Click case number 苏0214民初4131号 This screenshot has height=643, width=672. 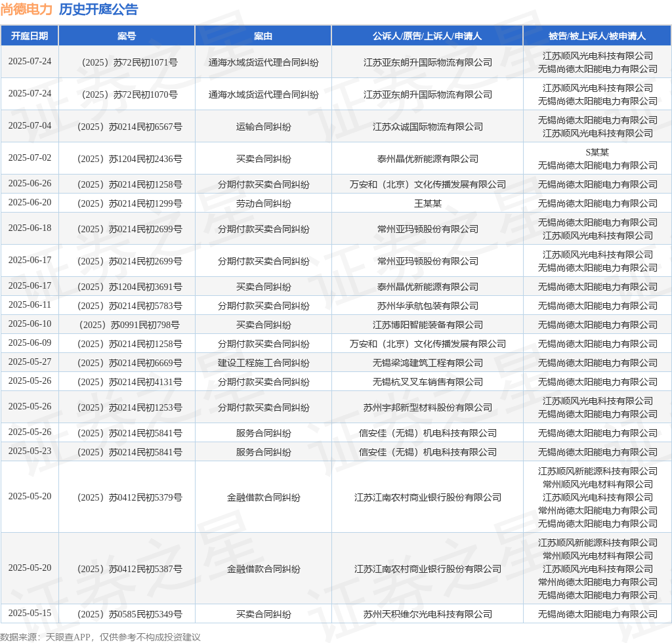[129, 382]
